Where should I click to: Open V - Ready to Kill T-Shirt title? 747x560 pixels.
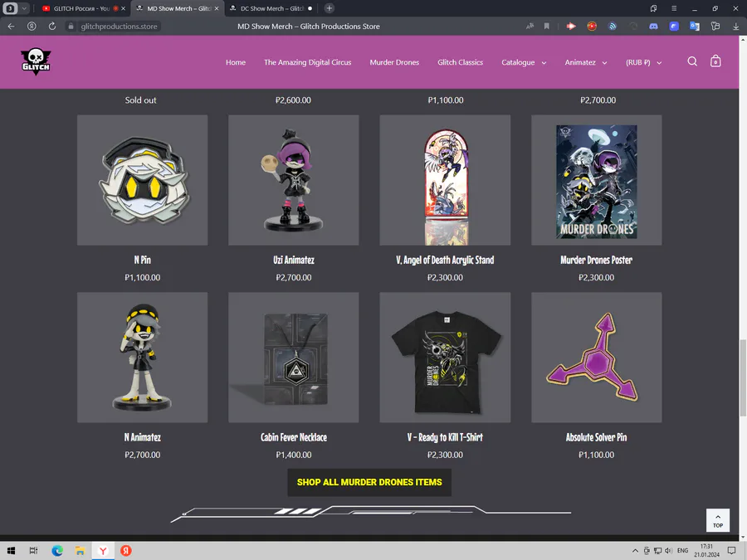click(x=445, y=437)
